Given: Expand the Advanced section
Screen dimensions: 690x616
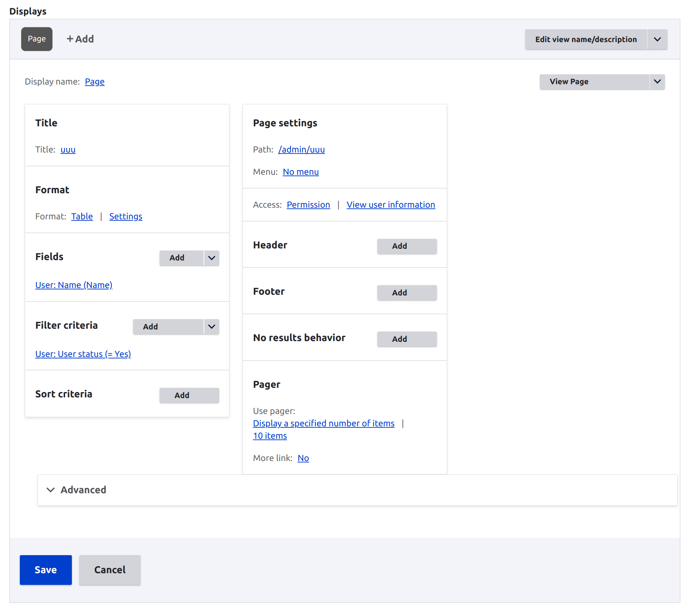Looking at the screenshot, I should pyautogui.click(x=84, y=490).
